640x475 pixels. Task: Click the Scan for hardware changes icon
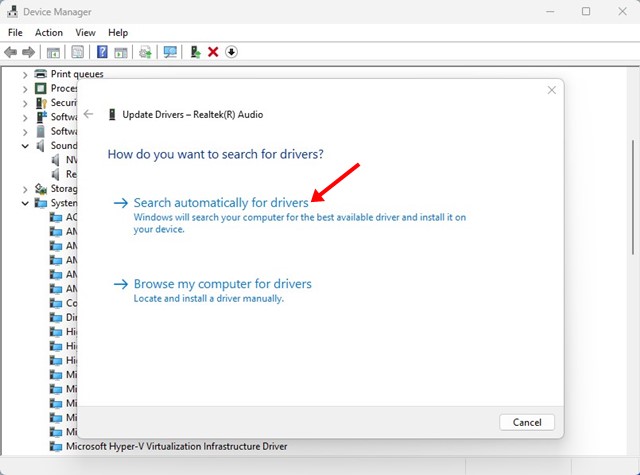pos(170,52)
